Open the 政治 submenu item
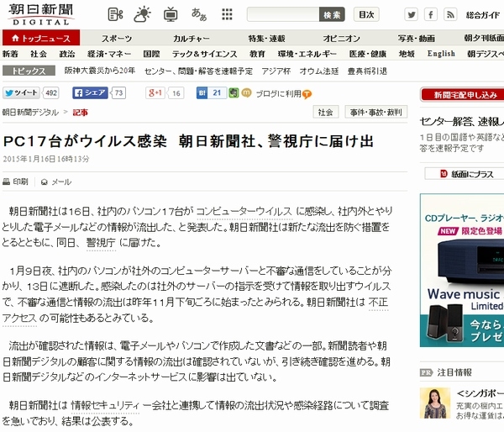 [67, 54]
